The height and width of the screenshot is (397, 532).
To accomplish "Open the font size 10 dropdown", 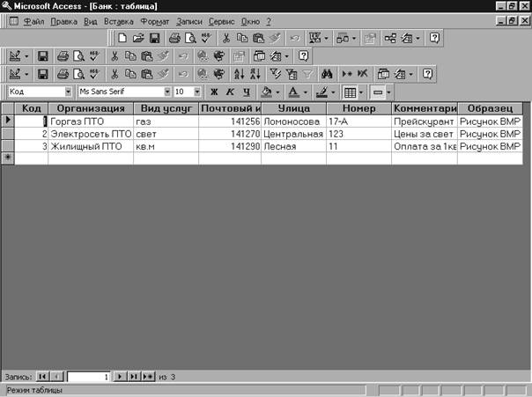I will [x=196, y=92].
